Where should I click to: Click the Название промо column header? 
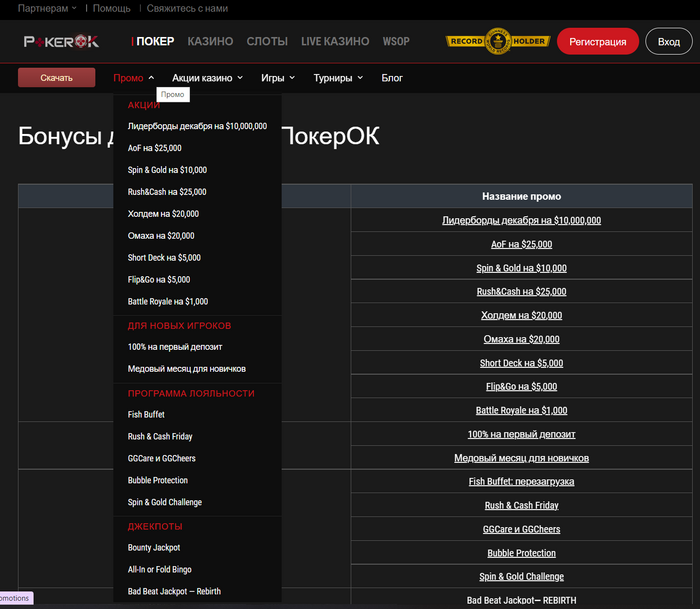(x=521, y=196)
